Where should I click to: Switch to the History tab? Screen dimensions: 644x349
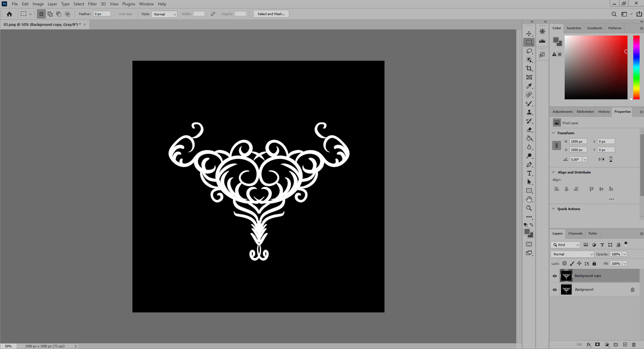click(x=604, y=112)
